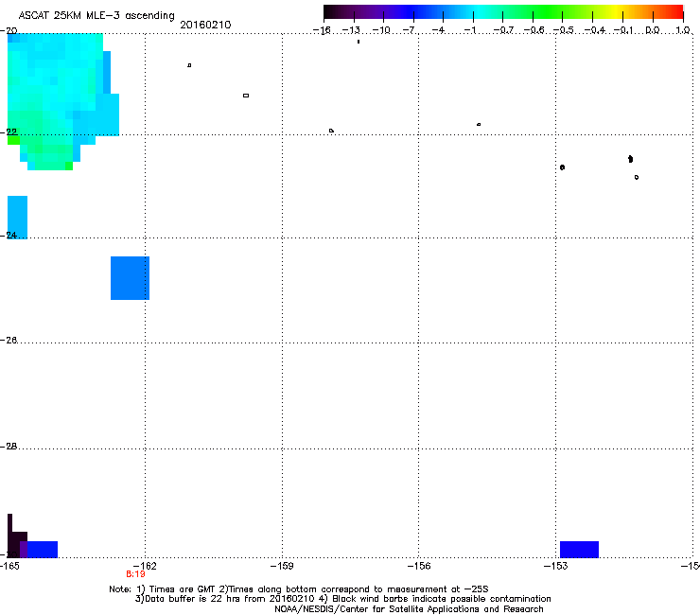Click the -0.7 color bar label
The height and width of the screenshot is (615, 700).
[503, 30]
